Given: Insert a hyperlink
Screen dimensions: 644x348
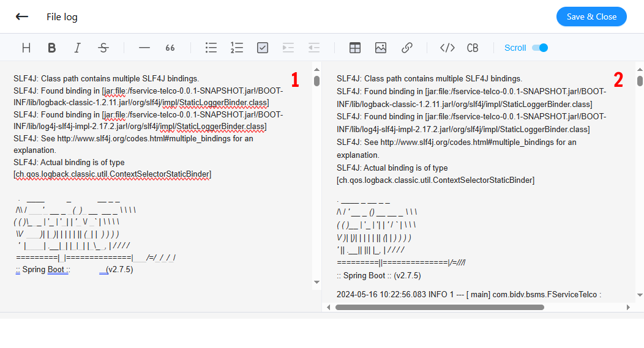Looking at the screenshot, I should point(406,48).
